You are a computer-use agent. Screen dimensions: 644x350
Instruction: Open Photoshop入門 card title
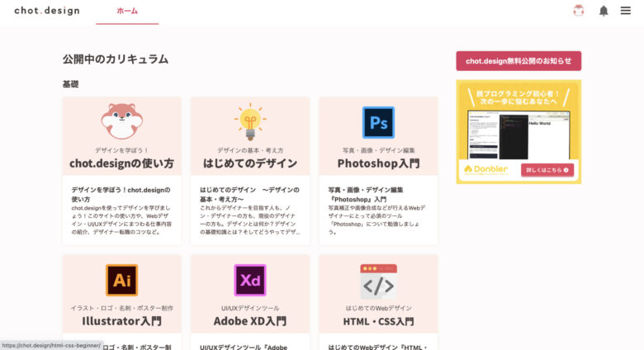coord(378,163)
